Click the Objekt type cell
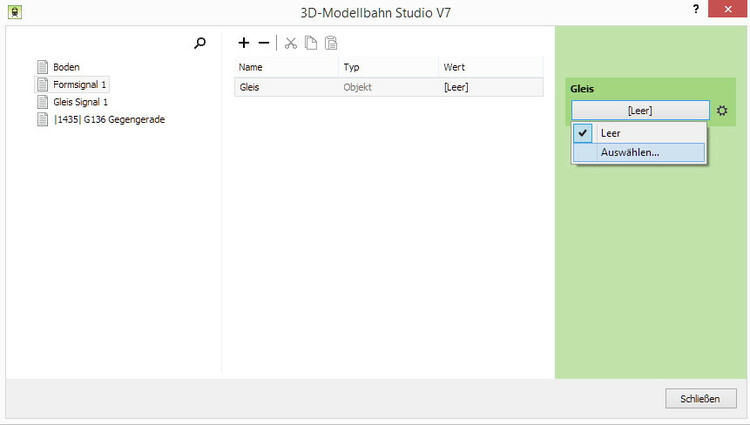The width and height of the screenshot is (750, 425). coord(388,87)
